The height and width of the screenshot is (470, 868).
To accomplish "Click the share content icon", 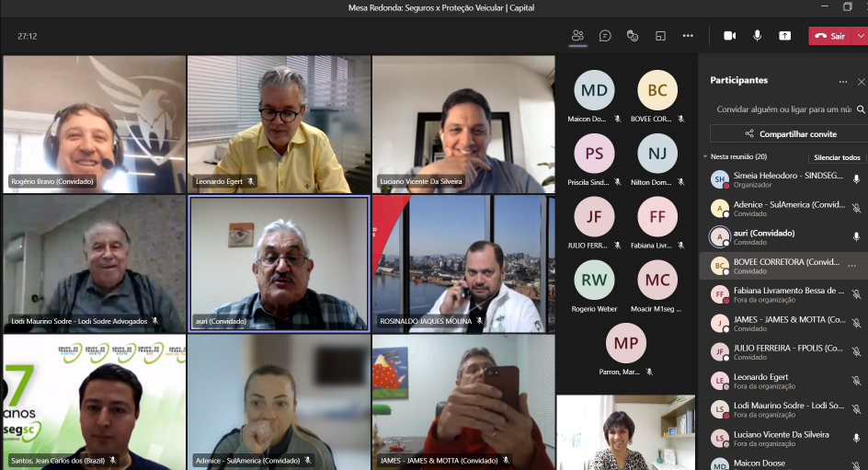I will (784, 36).
